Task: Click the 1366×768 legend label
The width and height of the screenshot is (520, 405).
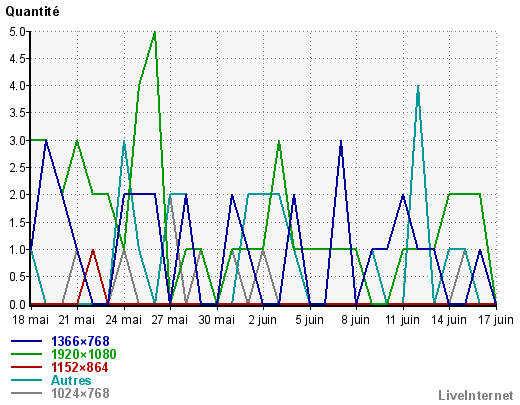Action: 80,341
